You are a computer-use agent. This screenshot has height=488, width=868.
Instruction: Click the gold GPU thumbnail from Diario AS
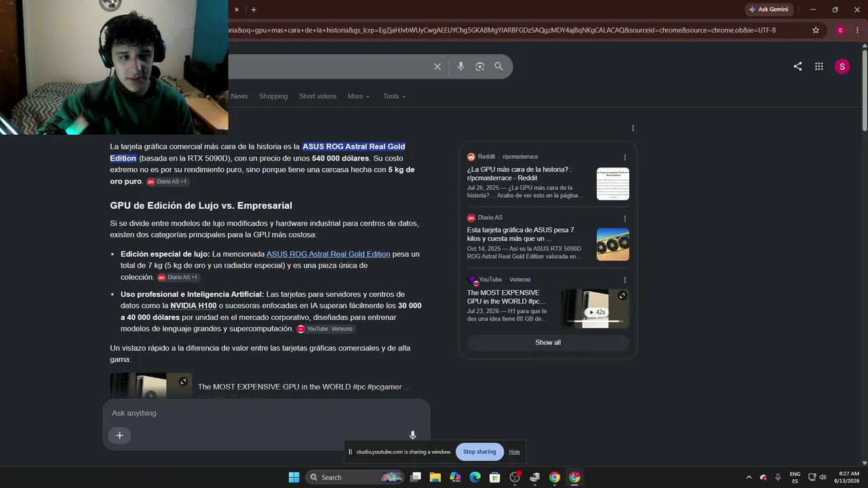pyautogui.click(x=613, y=245)
